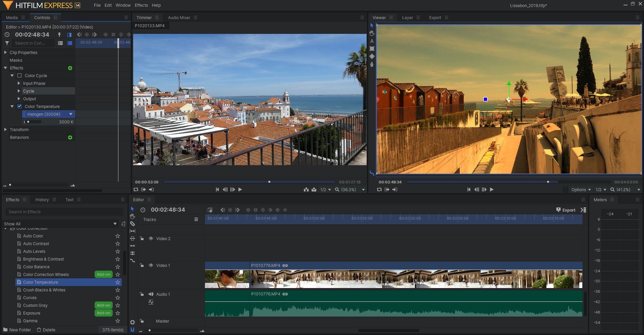The width and height of the screenshot is (644, 335).
Task: Disable the Color Temperature effect checkbox
Action: [x=19, y=107]
